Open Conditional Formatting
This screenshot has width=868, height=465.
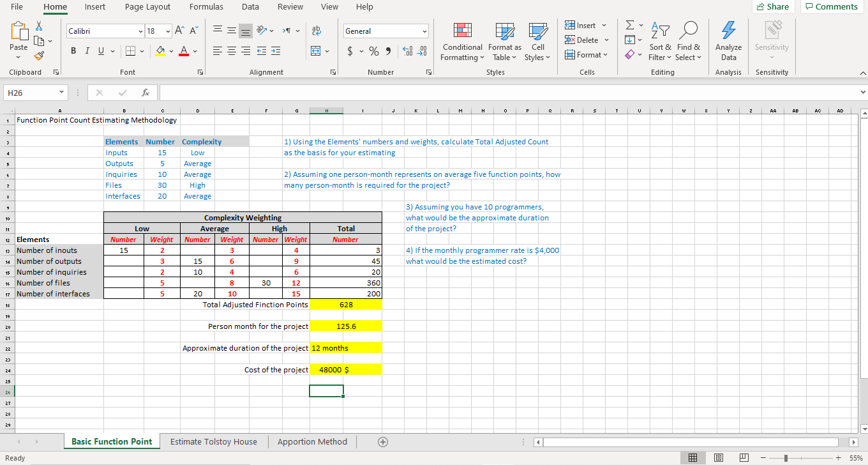coord(462,41)
